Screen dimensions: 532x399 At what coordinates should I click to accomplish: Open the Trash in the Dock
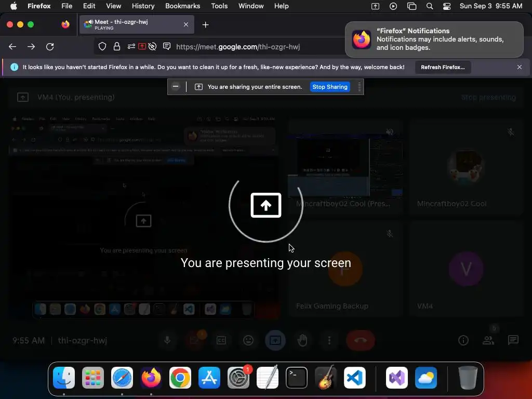[468, 378]
